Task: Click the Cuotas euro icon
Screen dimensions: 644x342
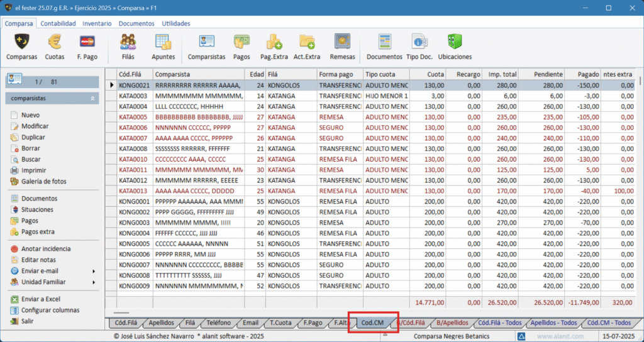Action: (x=55, y=46)
